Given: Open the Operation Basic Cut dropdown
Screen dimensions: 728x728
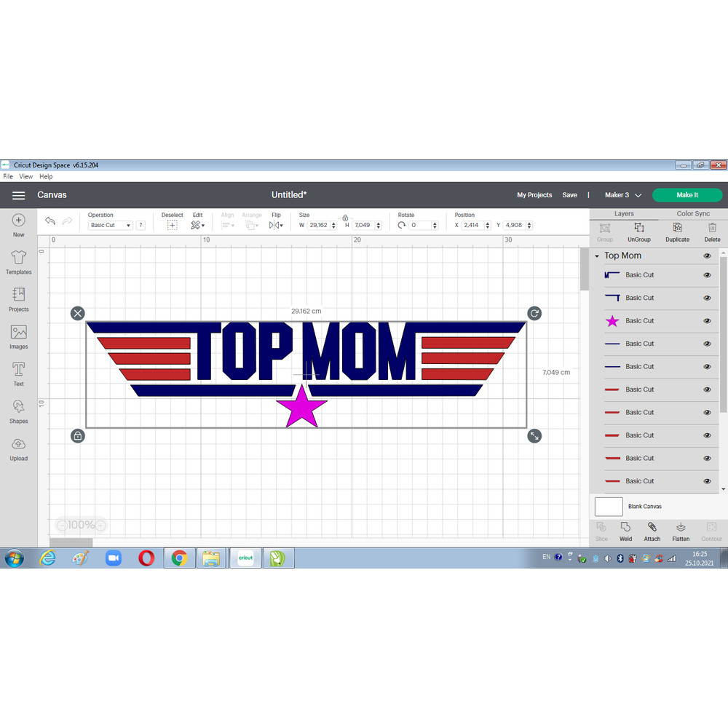Looking at the screenshot, I should pyautogui.click(x=110, y=226).
